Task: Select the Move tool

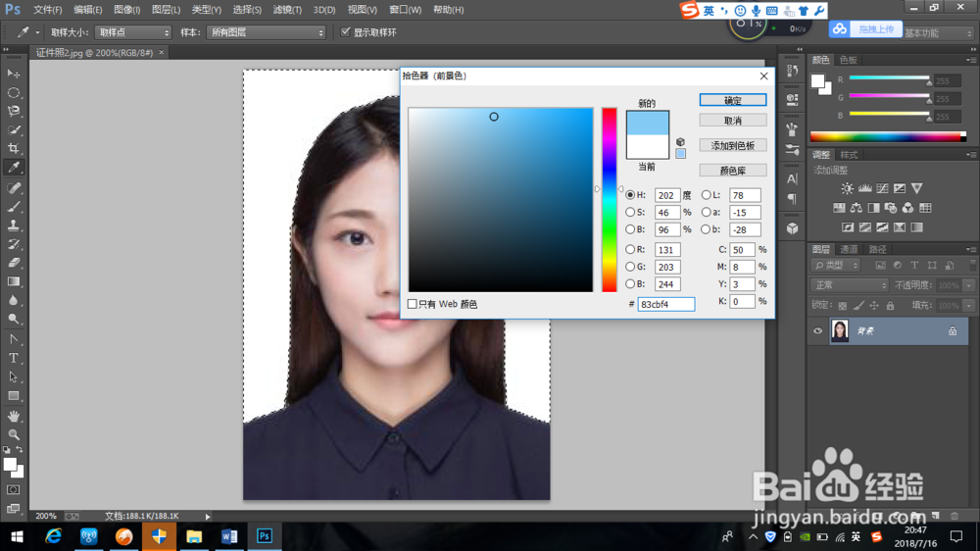Action: coord(13,74)
